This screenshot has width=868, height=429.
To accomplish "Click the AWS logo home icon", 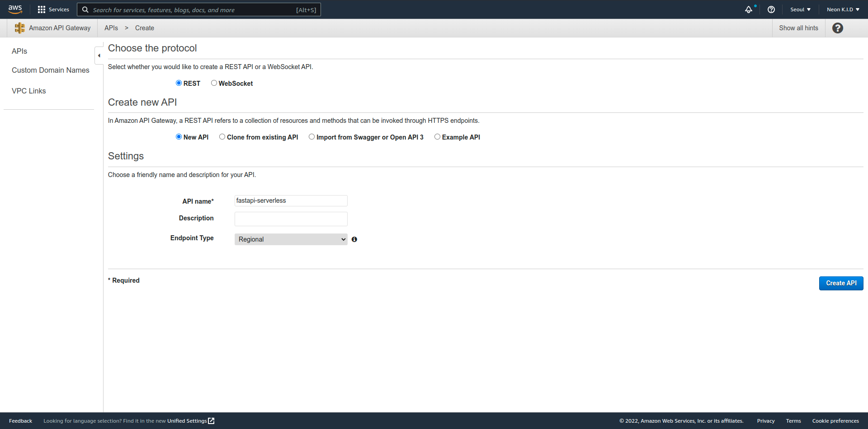I will 15,9.
